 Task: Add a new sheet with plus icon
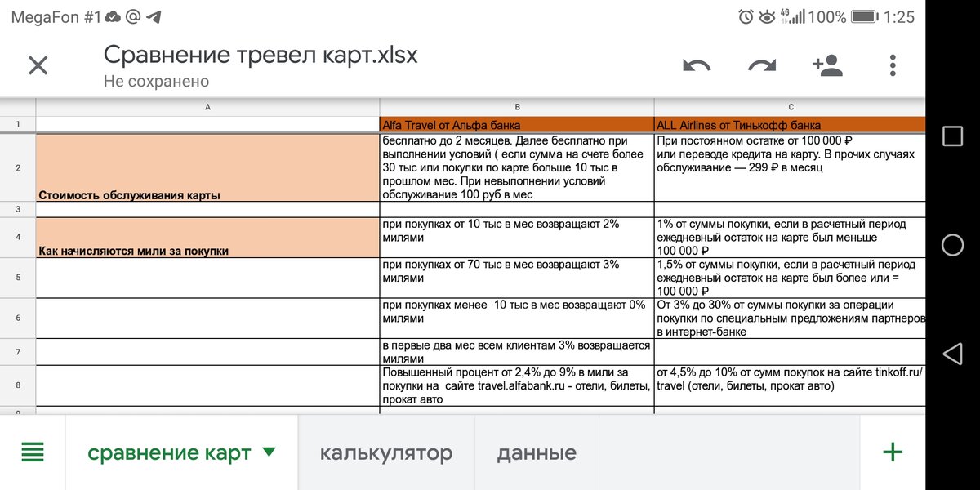(893, 452)
